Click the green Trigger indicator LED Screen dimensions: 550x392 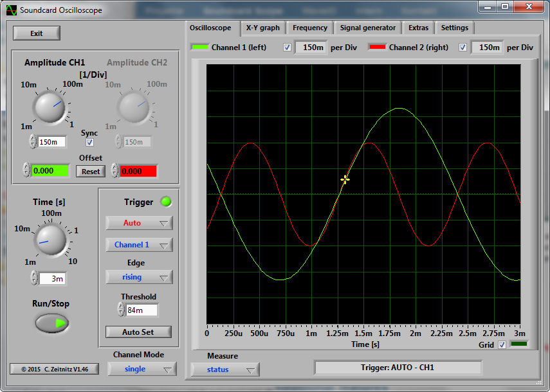(166, 202)
